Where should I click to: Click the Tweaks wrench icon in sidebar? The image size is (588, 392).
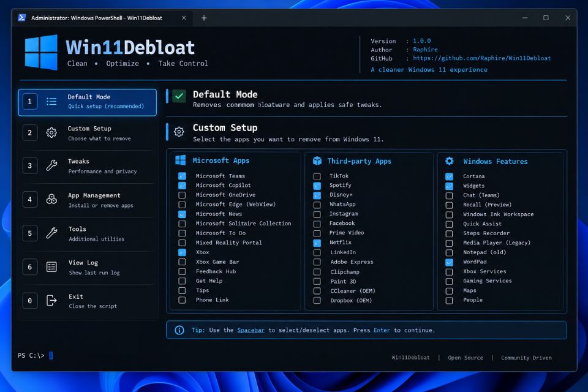(x=51, y=165)
